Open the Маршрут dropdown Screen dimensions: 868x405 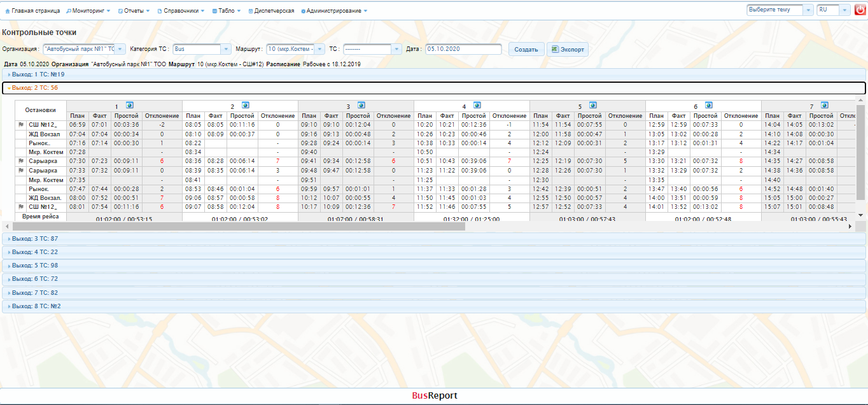tap(319, 49)
